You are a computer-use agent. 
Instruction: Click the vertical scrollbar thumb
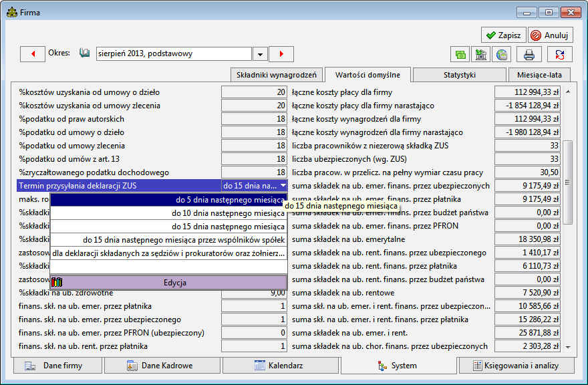(568, 182)
